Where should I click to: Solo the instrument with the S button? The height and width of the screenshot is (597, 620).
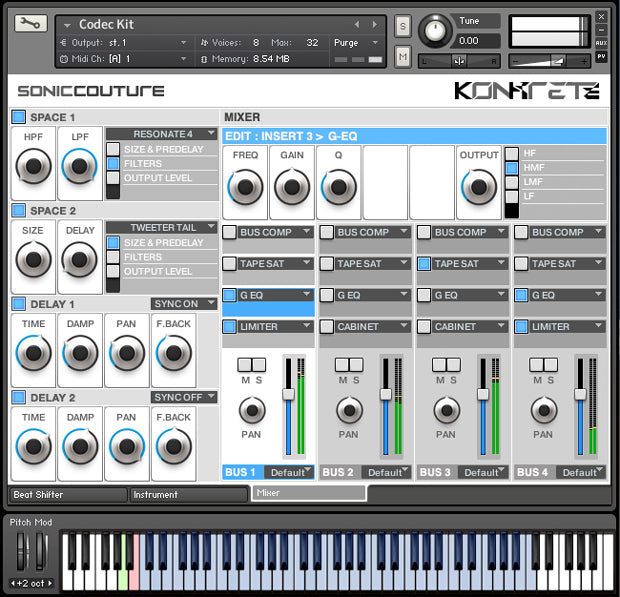[403, 26]
